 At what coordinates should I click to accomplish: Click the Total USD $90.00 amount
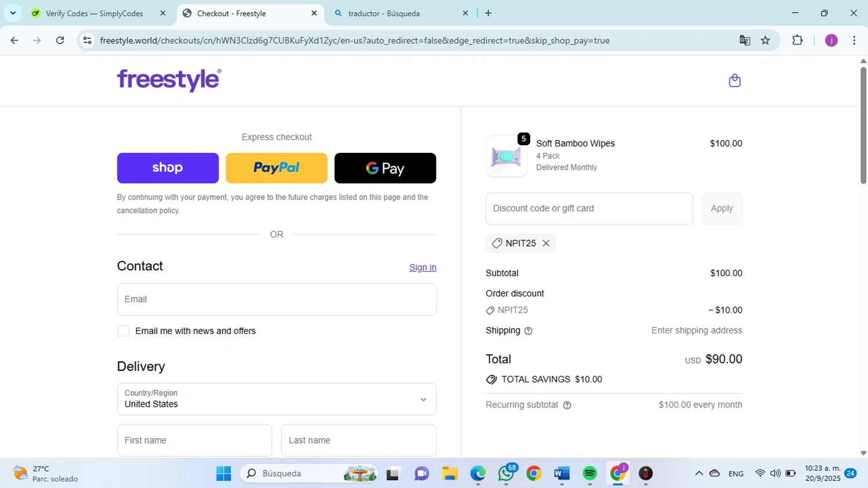pyautogui.click(x=713, y=359)
